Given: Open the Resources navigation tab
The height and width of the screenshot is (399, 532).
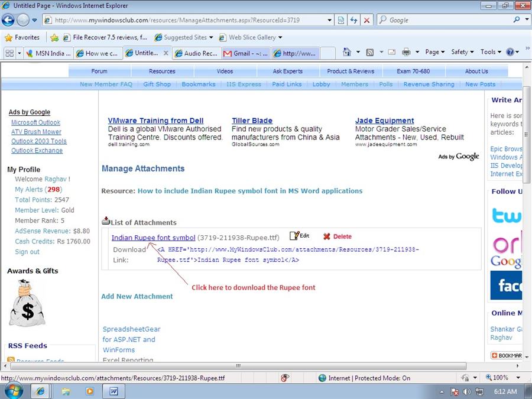Looking at the screenshot, I should (162, 72).
